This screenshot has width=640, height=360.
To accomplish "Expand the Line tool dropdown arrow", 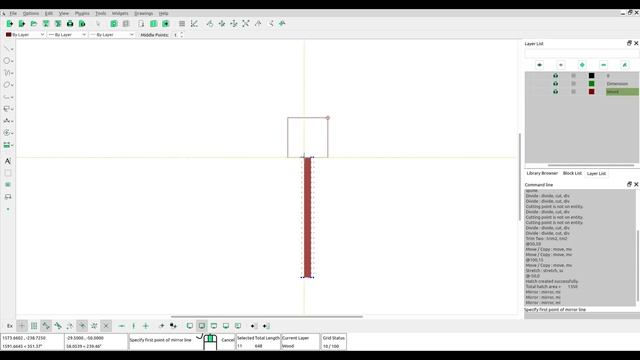I will point(12,49).
